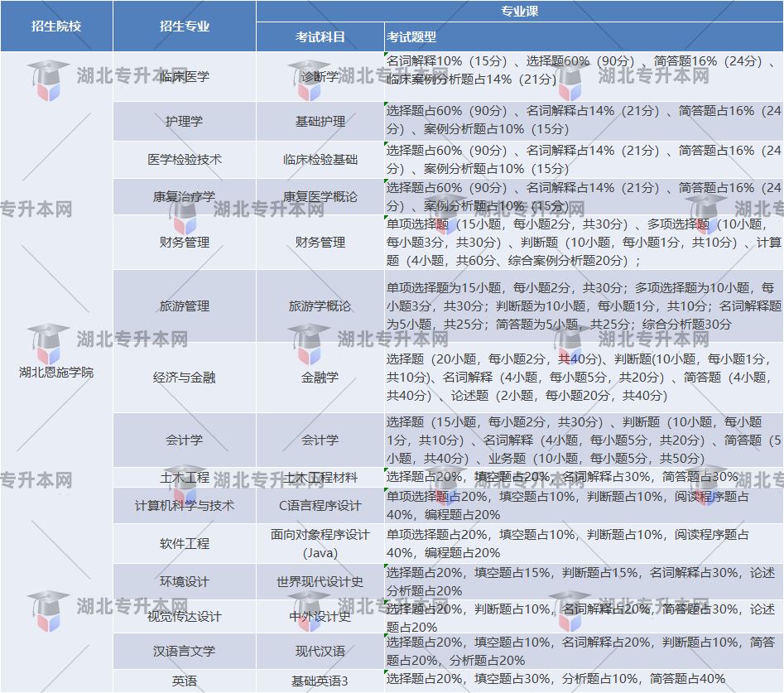Select the 会计学 subject cell
Screen dimensions: 784x693
tap(320, 440)
